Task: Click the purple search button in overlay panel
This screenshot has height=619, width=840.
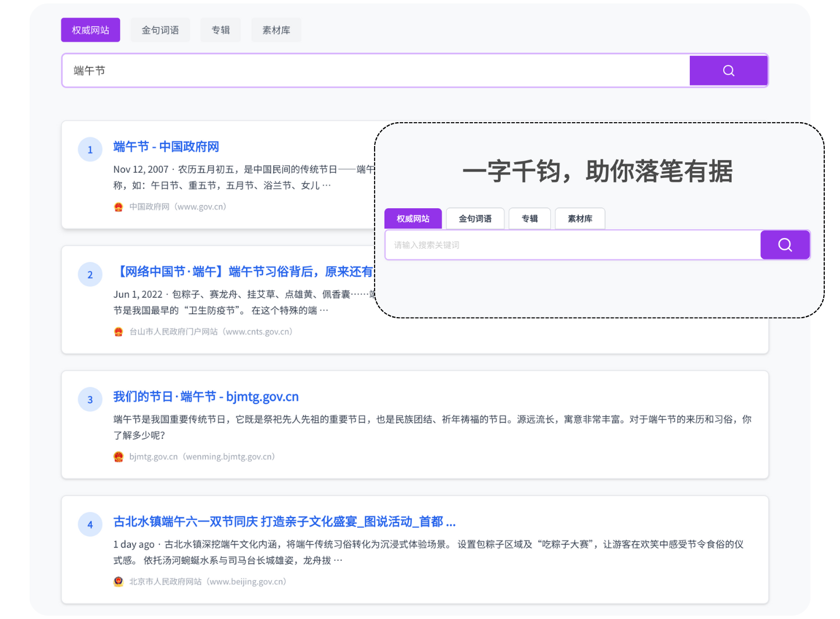Action: point(785,245)
